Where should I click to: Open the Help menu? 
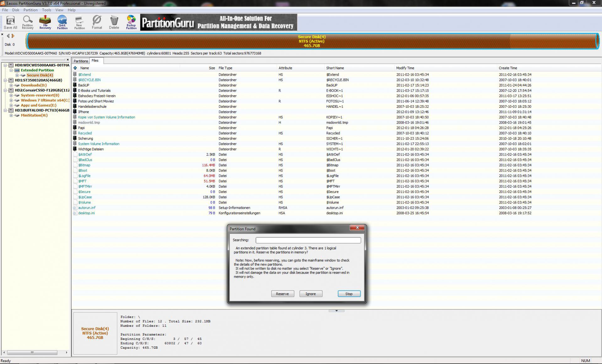click(x=72, y=10)
